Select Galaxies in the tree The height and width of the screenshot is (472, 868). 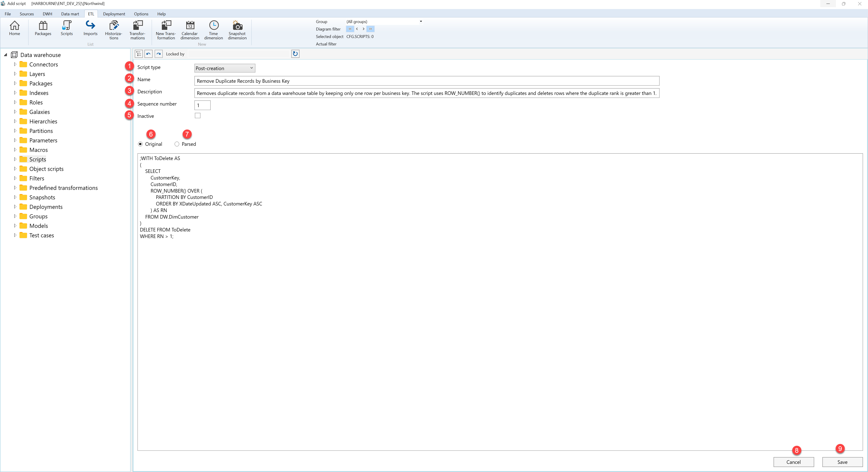coord(39,111)
